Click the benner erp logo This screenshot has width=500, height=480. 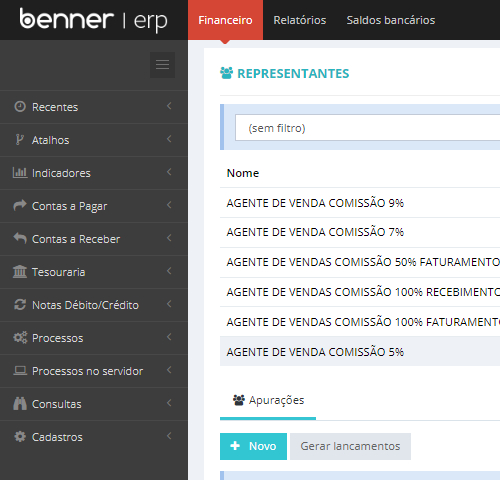(93, 20)
